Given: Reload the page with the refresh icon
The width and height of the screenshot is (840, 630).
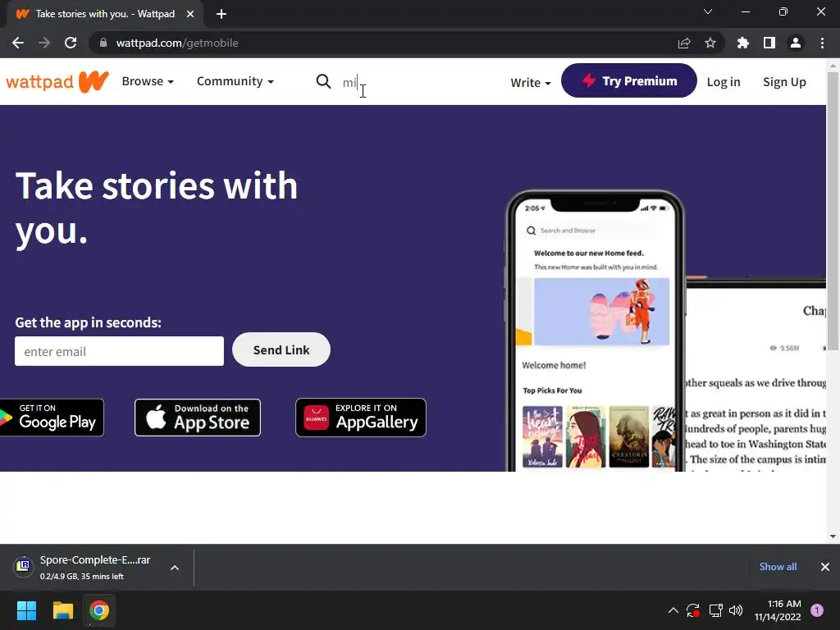Looking at the screenshot, I should [x=71, y=43].
